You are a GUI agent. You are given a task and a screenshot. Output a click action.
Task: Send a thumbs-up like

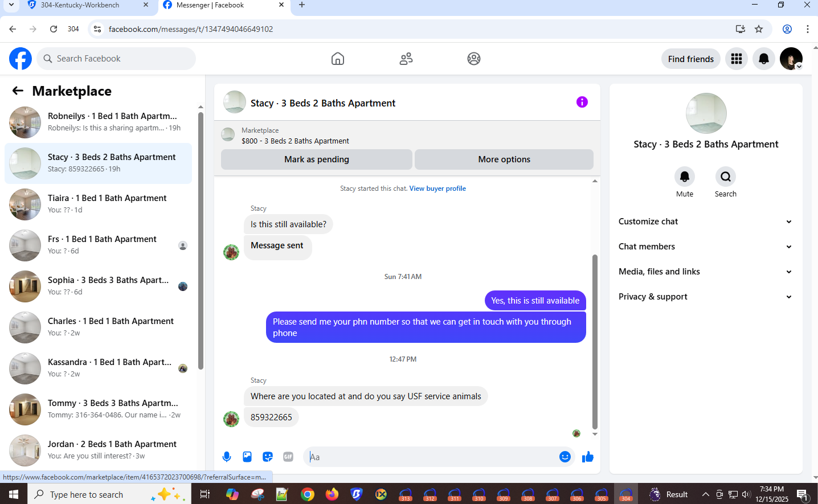pos(588,457)
